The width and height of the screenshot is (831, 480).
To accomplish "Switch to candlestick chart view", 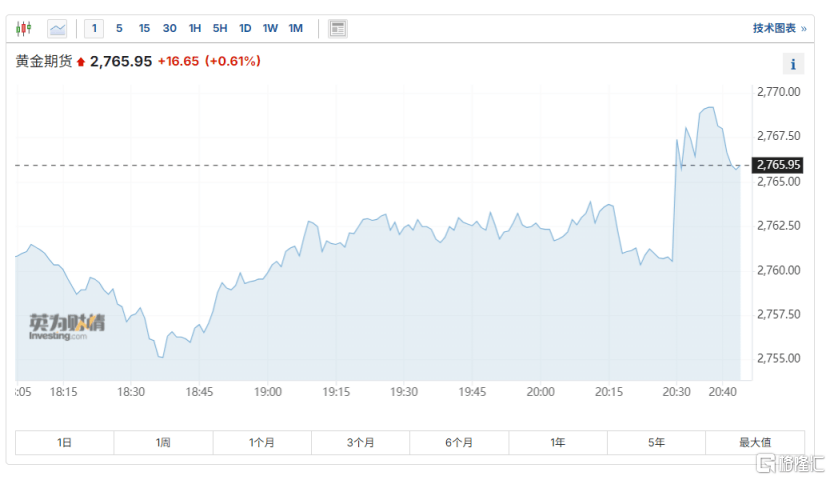I will coord(24,28).
